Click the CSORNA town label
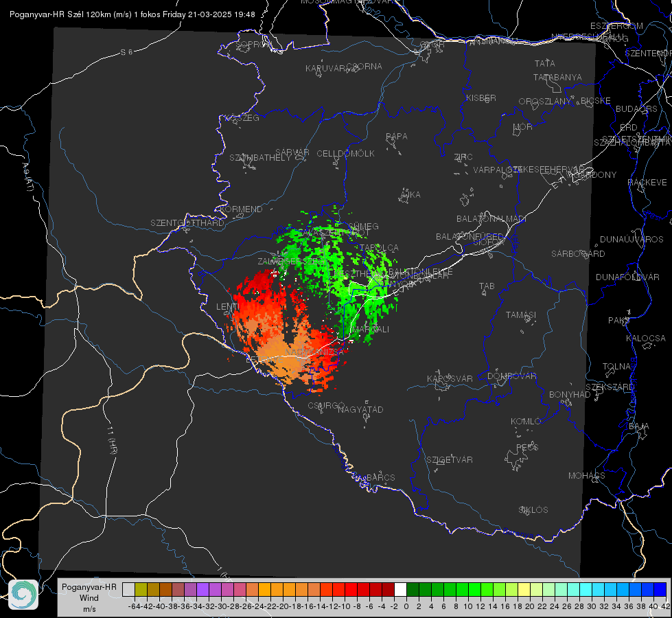The image size is (672, 618). (x=364, y=67)
